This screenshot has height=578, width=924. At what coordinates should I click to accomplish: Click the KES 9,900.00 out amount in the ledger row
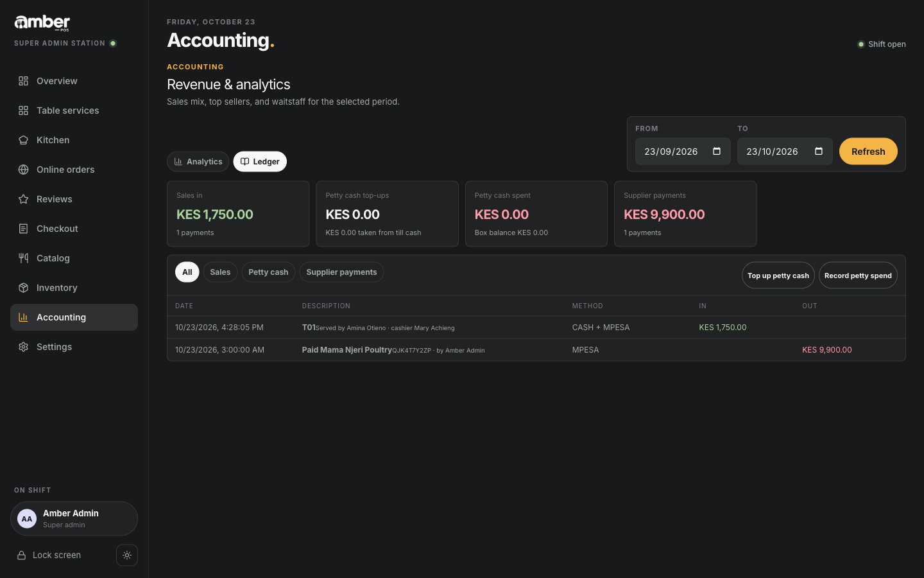coord(827,350)
